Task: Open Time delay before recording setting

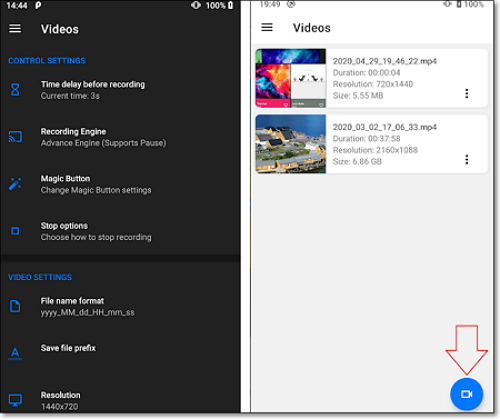Action: [120, 90]
